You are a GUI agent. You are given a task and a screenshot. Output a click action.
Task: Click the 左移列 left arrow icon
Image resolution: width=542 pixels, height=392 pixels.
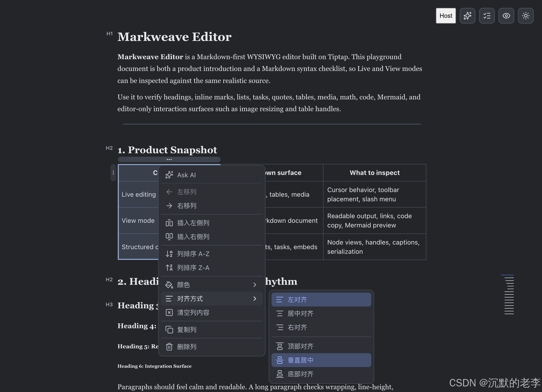169,192
